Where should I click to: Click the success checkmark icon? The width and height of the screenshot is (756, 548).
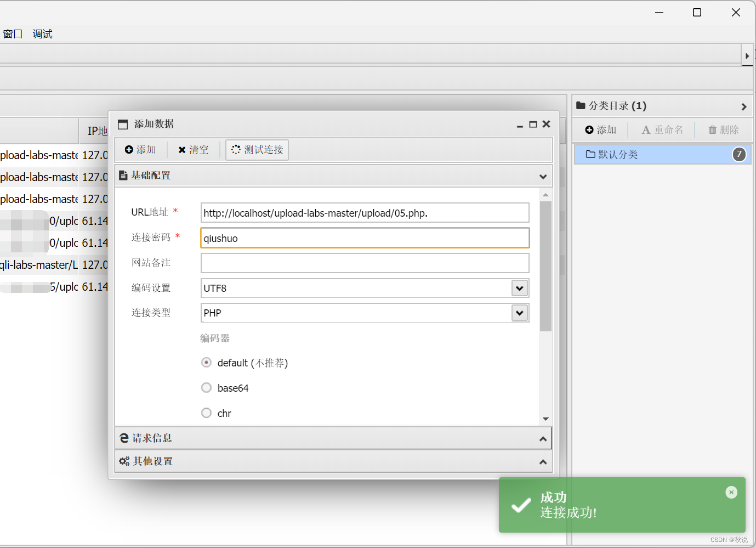tap(521, 505)
